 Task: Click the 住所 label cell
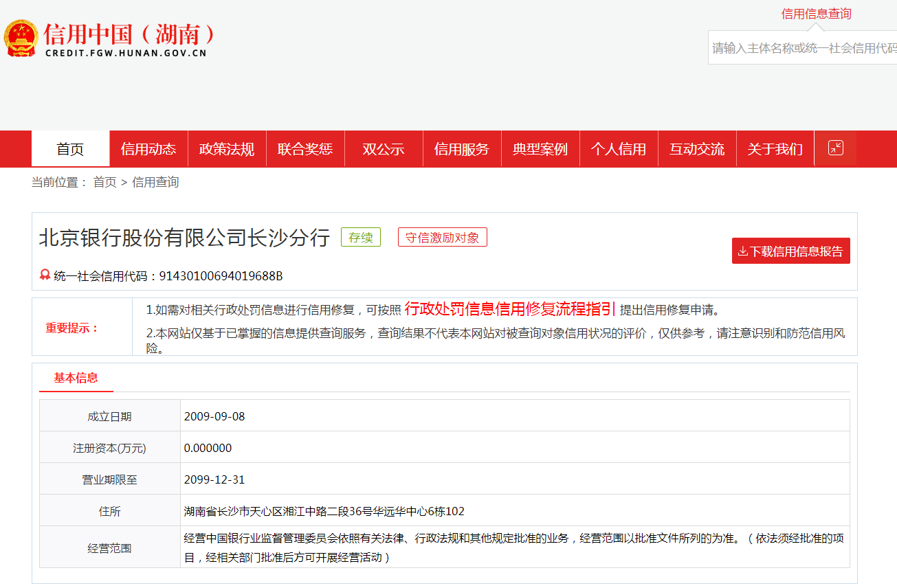click(110, 510)
